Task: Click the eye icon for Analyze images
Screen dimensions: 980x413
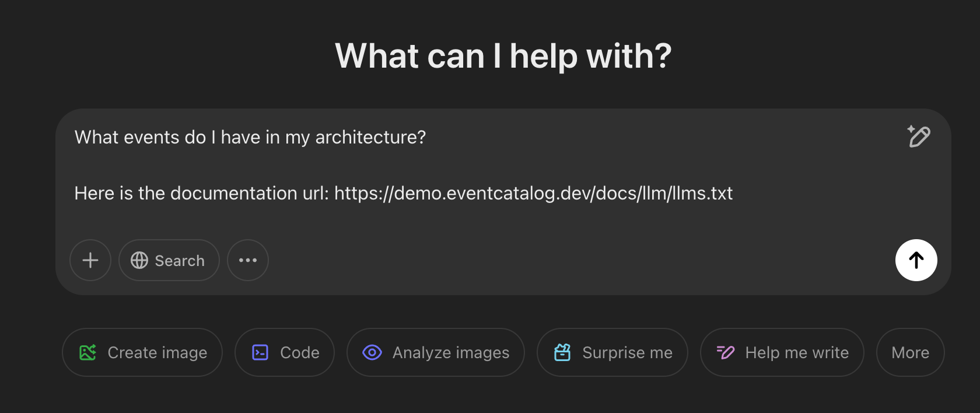Action: click(x=372, y=352)
